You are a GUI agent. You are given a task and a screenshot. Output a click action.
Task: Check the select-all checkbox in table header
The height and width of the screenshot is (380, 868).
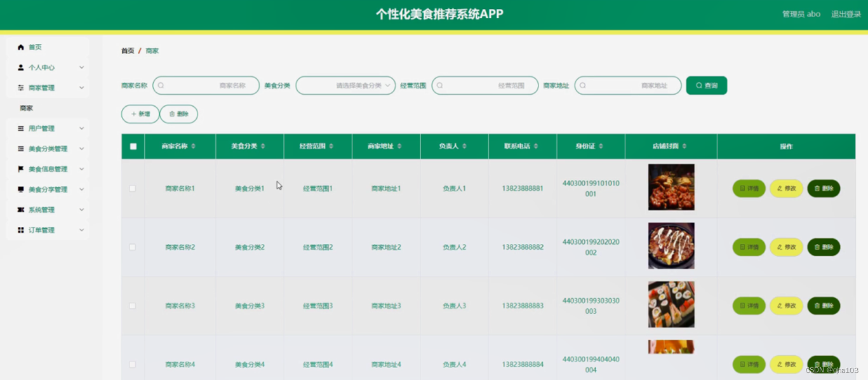pyautogui.click(x=133, y=146)
